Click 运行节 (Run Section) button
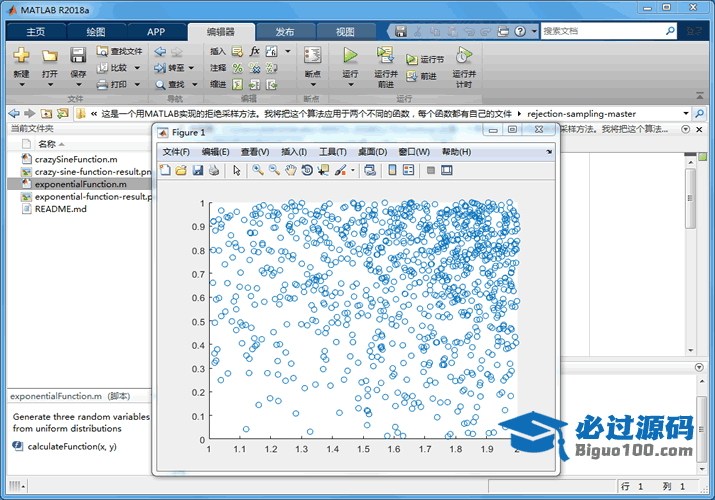Image resolution: width=715 pixels, height=500 pixels. [425, 59]
